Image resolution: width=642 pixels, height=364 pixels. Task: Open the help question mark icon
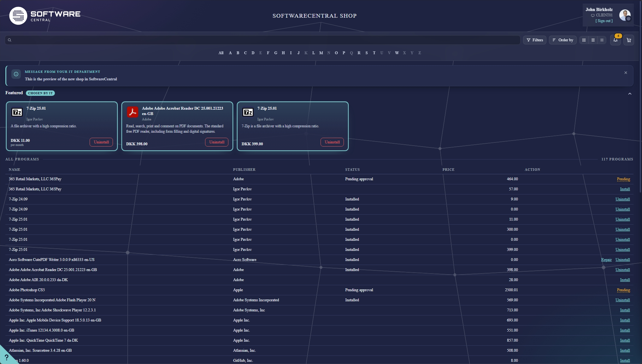coord(6,357)
